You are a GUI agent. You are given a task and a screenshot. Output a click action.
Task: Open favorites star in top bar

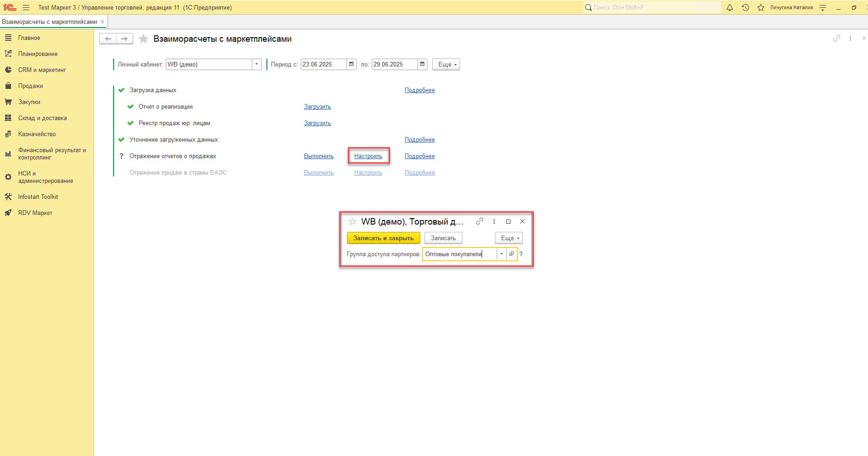(x=761, y=7)
